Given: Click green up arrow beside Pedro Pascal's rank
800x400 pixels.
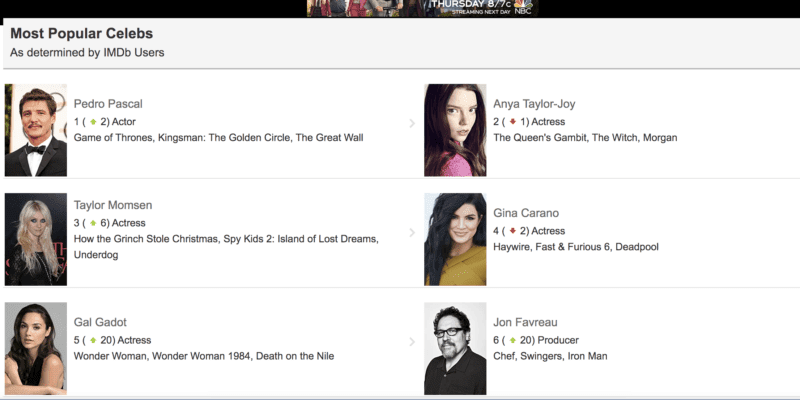Looking at the screenshot, I should 94,122.
